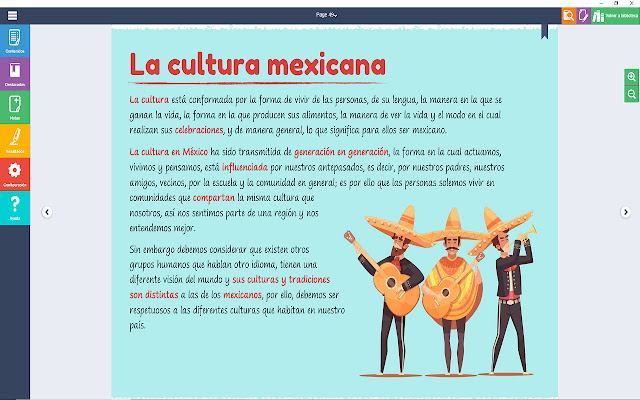Click the mariachi musicians illustration
Screen dimensions: 640x400
[440, 290]
